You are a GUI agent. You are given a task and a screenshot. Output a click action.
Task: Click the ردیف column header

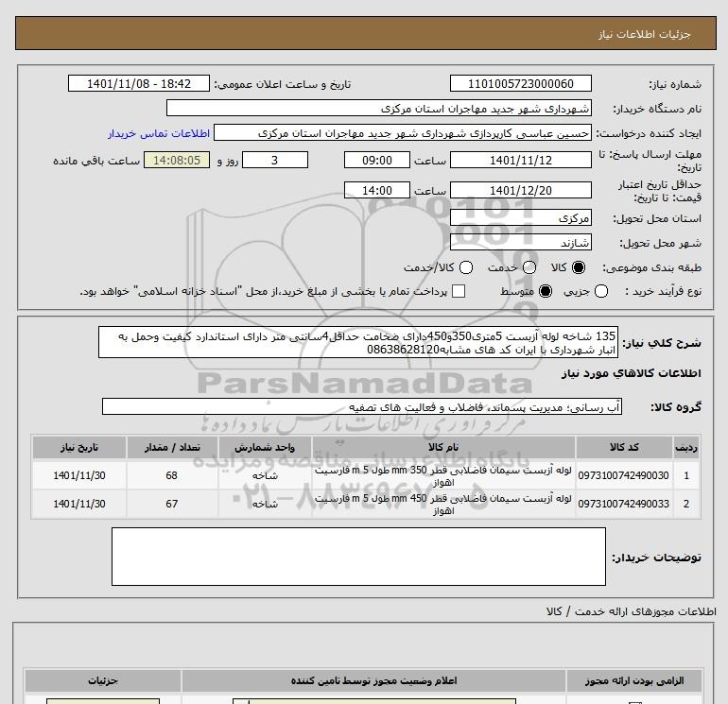(686, 447)
